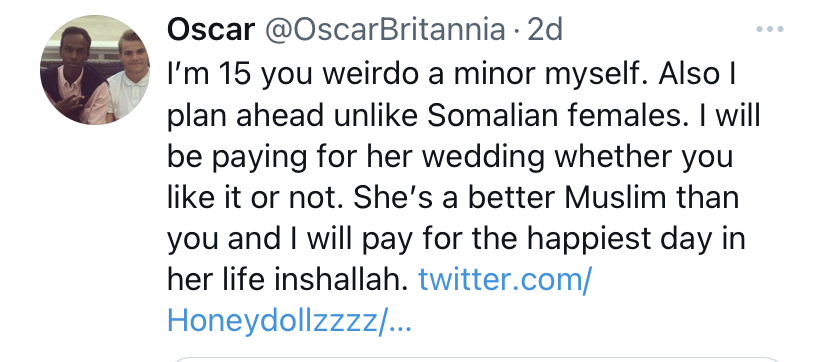
Task: Click the Honeydollzzzz/... link text
Action: tap(289, 321)
